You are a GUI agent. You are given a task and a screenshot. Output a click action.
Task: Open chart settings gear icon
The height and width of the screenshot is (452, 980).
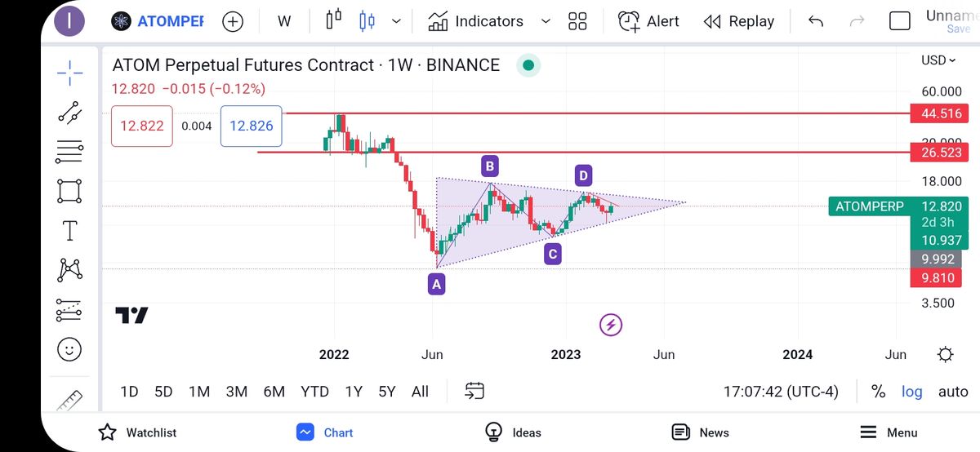[945, 354]
